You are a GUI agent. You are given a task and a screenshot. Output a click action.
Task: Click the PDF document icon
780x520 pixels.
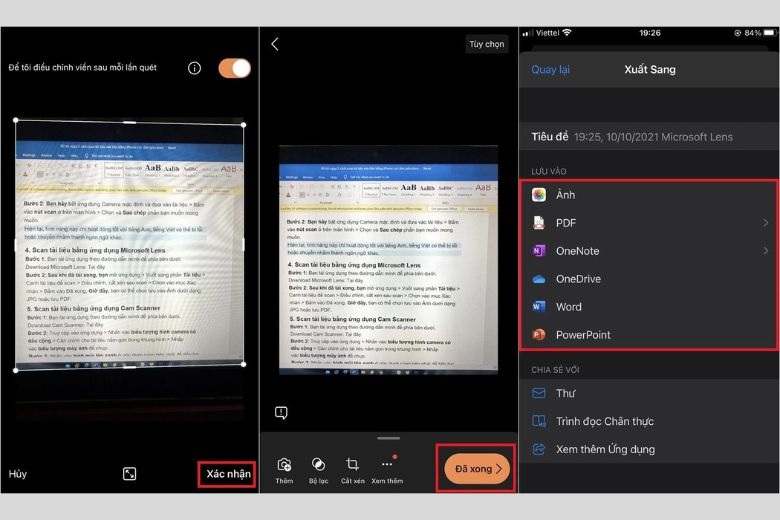point(539,223)
